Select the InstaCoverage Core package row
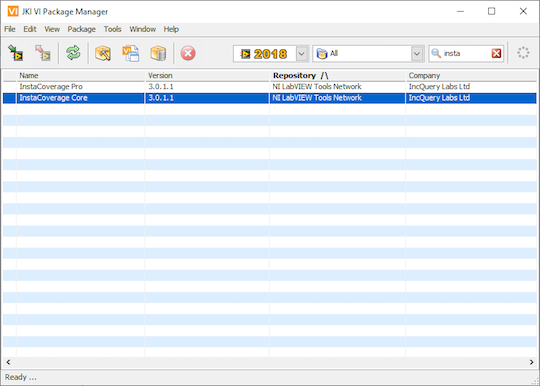 coord(270,98)
